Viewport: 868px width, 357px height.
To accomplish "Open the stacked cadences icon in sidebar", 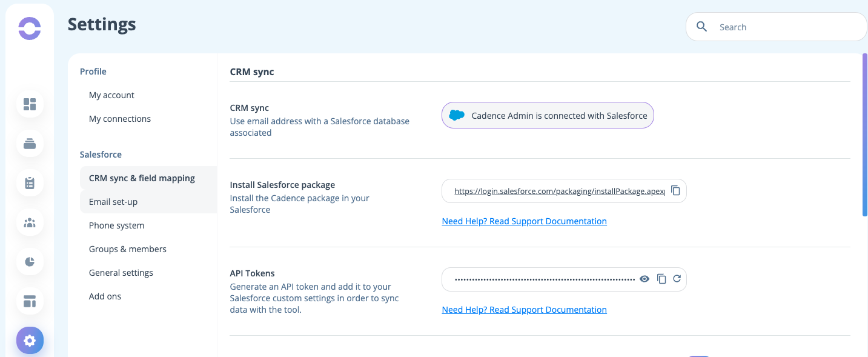I will pyautogui.click(x=30, y=144).
